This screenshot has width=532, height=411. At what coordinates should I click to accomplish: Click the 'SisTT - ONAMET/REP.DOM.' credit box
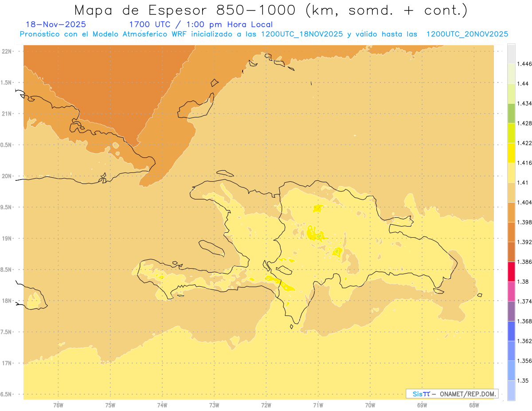(452, 394)
